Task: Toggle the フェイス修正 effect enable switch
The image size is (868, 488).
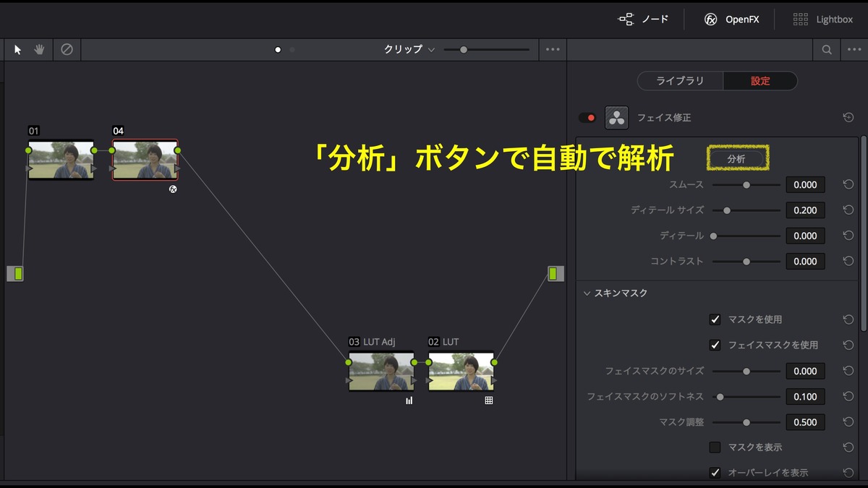Action: [587, 117]
